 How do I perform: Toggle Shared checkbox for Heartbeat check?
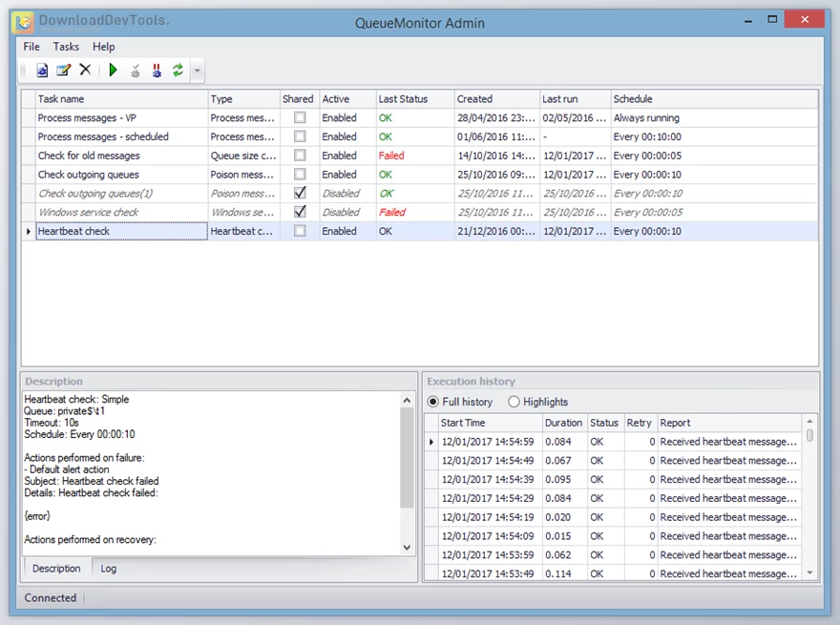tap(300, 231)
